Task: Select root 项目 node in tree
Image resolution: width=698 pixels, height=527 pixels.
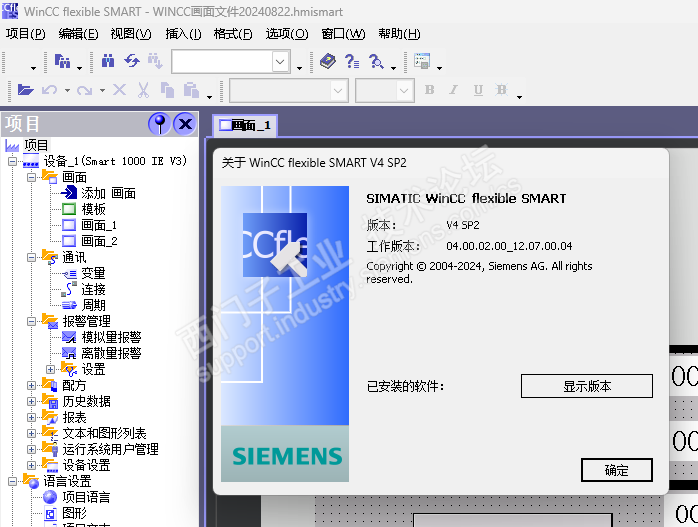Action: pos(36,145)
